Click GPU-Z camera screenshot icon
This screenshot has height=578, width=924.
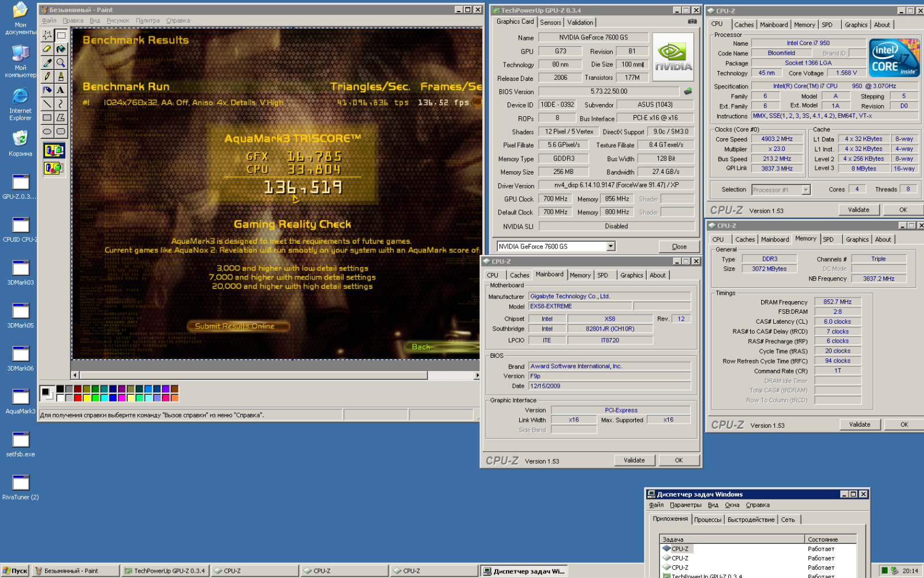692,21
